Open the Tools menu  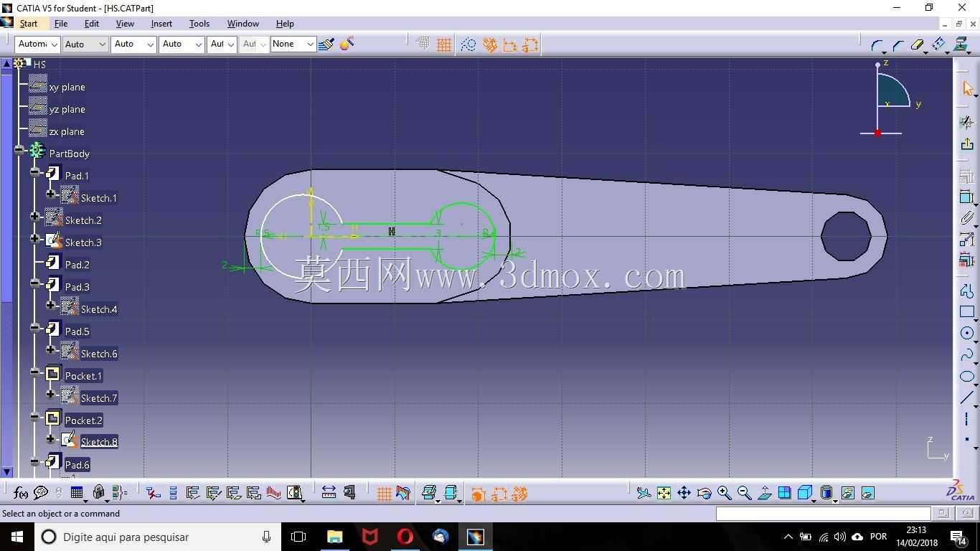199,24
